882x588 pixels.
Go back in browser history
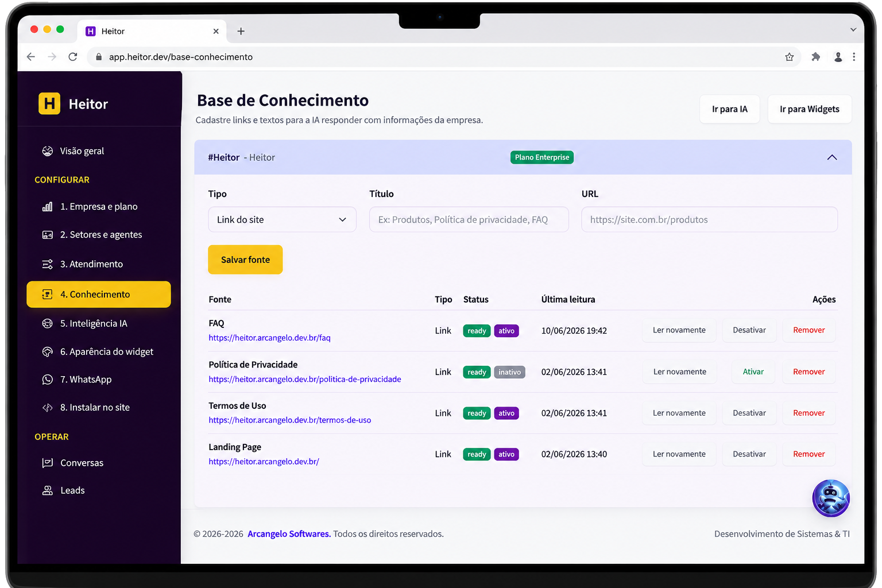pyautogui.click(x=31, y=57)
